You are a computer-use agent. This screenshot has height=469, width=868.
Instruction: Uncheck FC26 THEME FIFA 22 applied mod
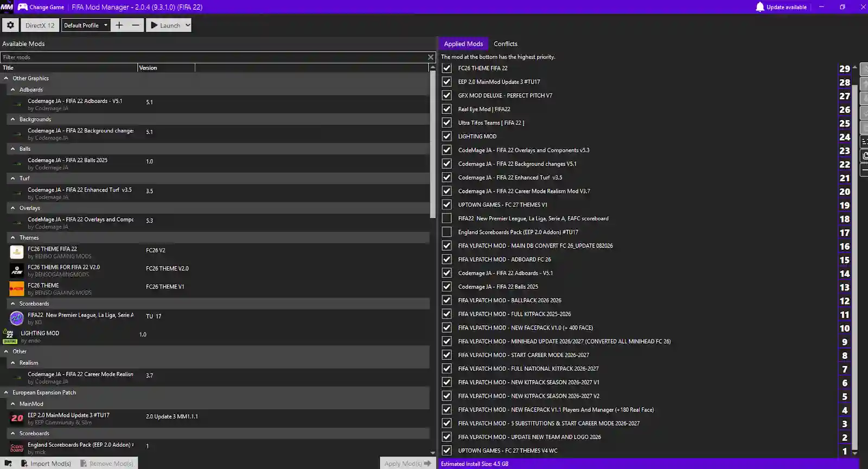pos(446,68)
